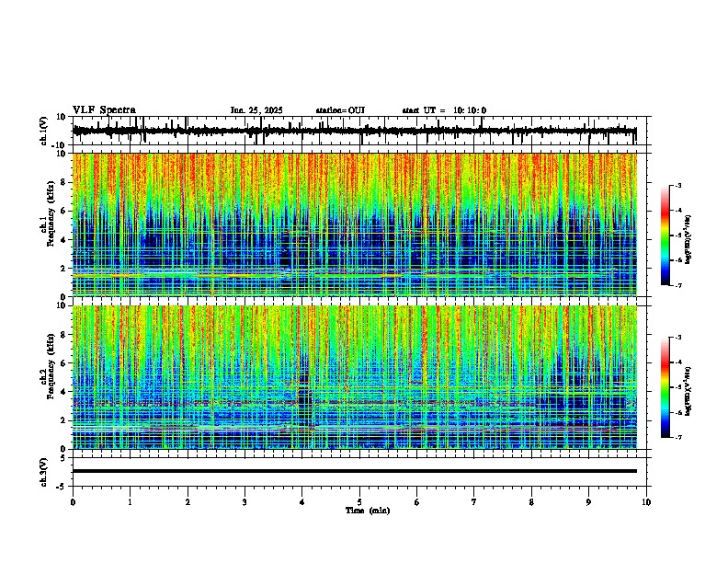Click the "-7" label on ch.1 colorbar
Image resolution: width=728 pixels, height=563 pixels.
point(677,285)
